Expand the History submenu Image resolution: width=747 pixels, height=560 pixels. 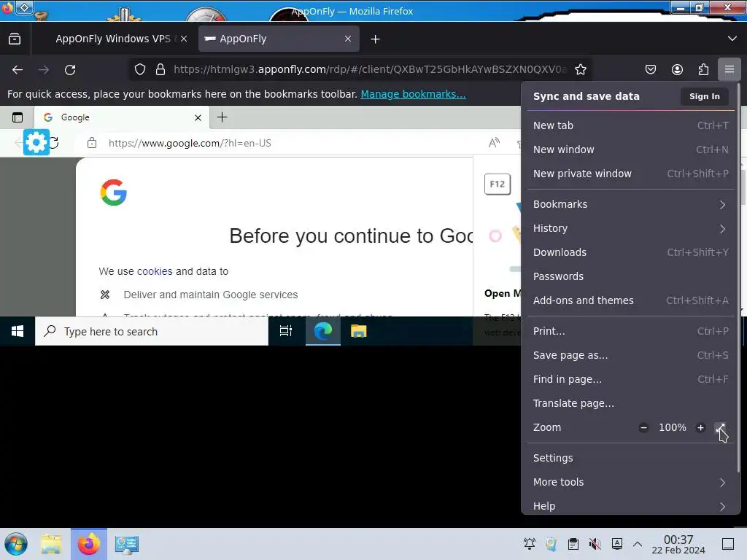pyautogui.click(x=631, y=228)
